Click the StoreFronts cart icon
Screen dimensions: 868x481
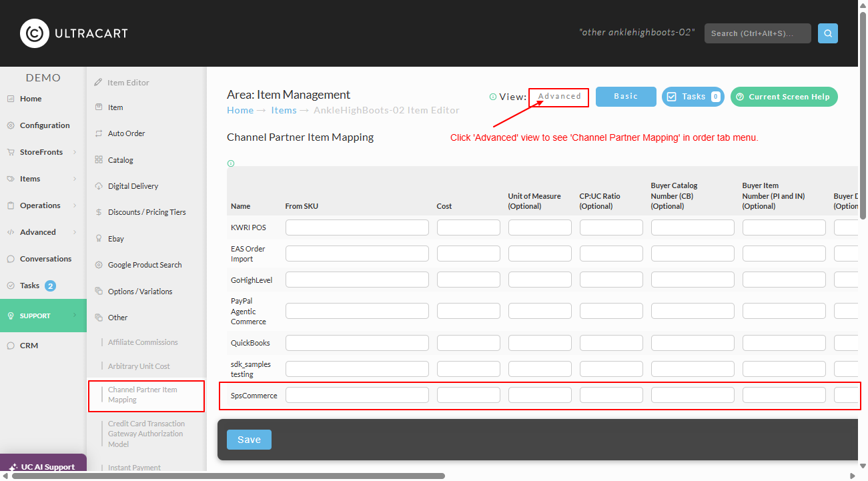(11, 152)
